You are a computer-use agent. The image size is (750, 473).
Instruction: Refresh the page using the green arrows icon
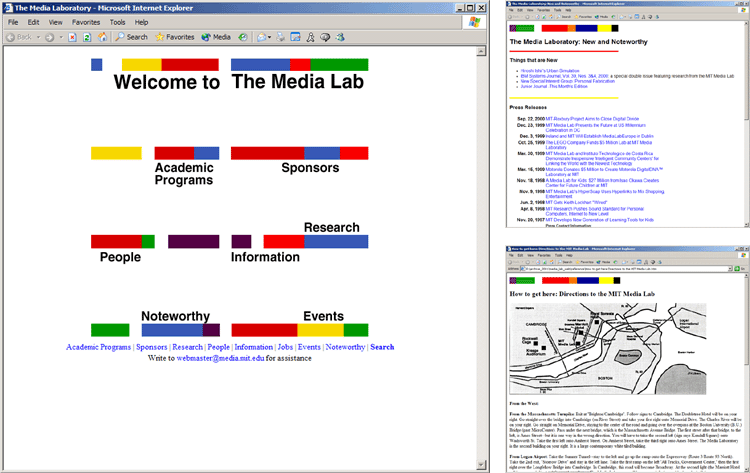coord(87,37)
